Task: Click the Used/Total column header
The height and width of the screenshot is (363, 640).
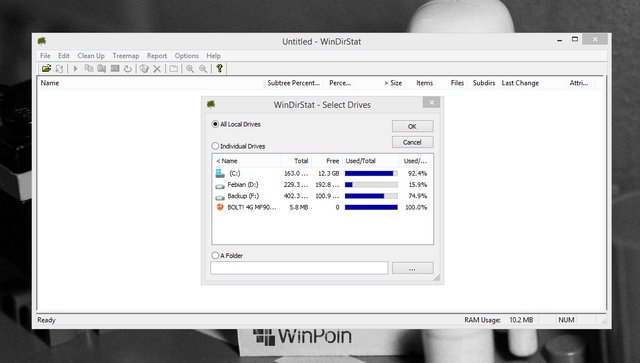Action: (371, 161)
